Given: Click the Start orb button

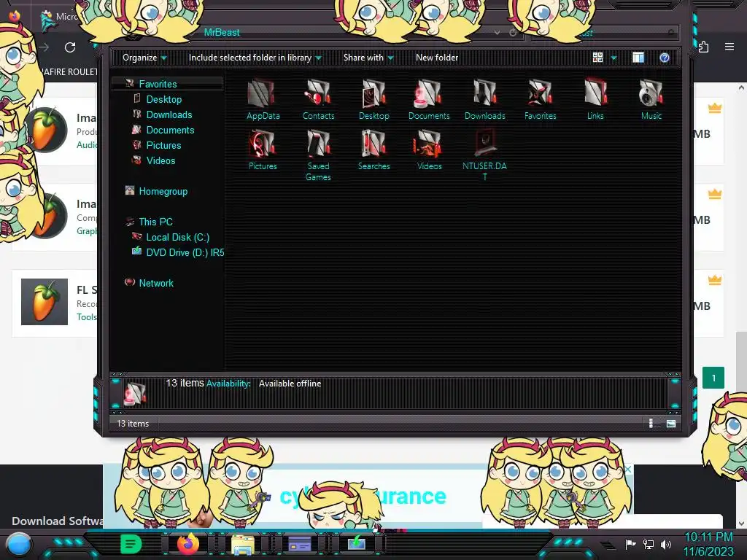Looking at the screenshot, I should coord(19,545).
